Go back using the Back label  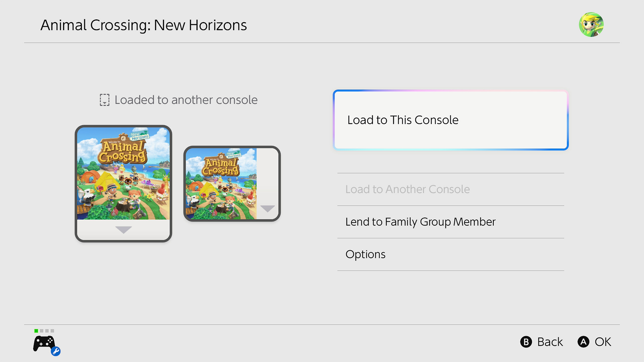(x=550, y=342)
